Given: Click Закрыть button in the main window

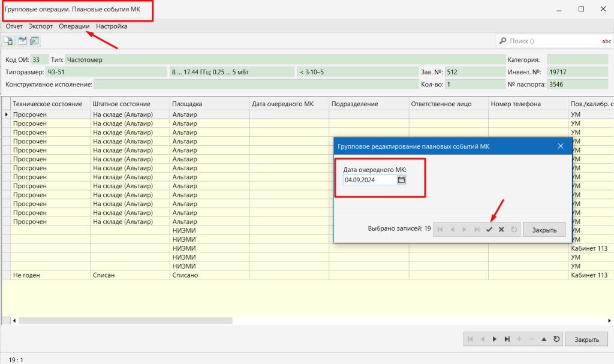Looking at the screenshot, I should (x=586, y=339).
